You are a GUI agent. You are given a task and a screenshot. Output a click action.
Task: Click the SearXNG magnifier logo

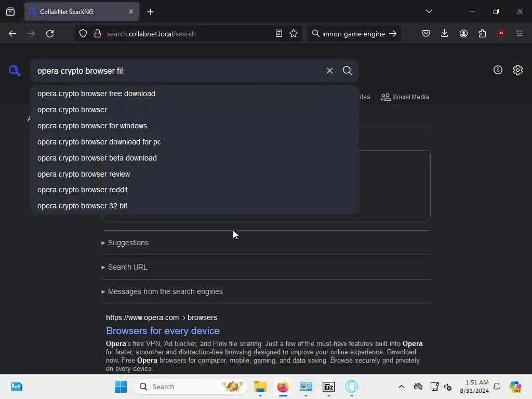tap(14, 70)
